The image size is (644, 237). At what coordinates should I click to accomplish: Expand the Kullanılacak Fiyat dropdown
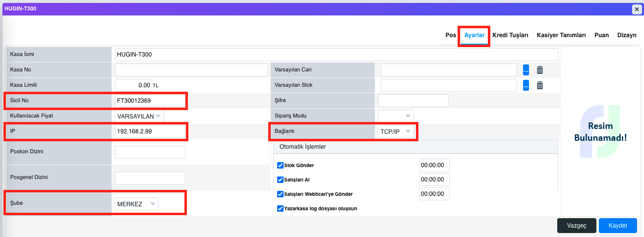[x=139, y=116]
